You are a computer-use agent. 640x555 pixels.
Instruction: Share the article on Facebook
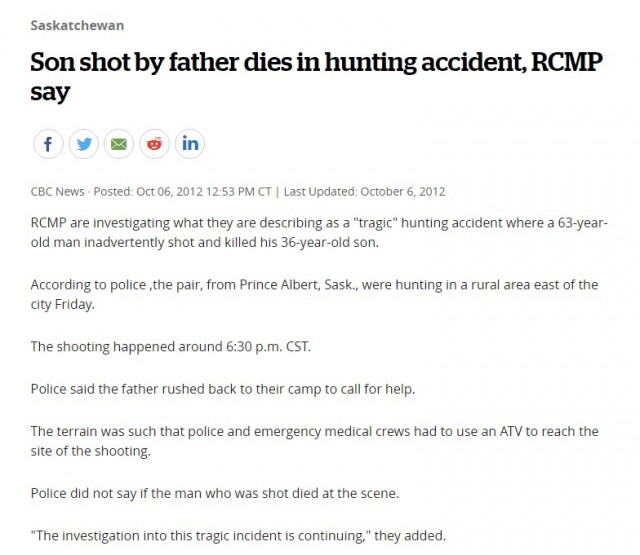click(48, 144)
